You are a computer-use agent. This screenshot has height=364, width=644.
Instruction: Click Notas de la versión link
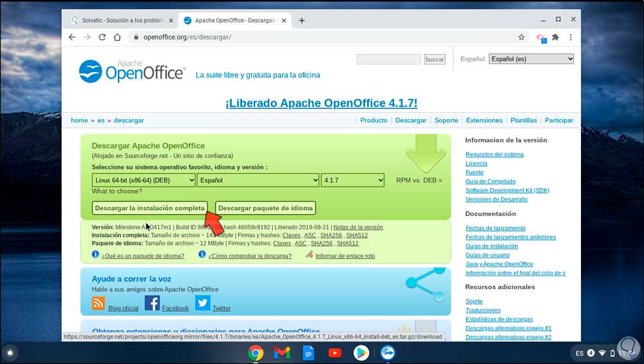click(x=358, y=227)
